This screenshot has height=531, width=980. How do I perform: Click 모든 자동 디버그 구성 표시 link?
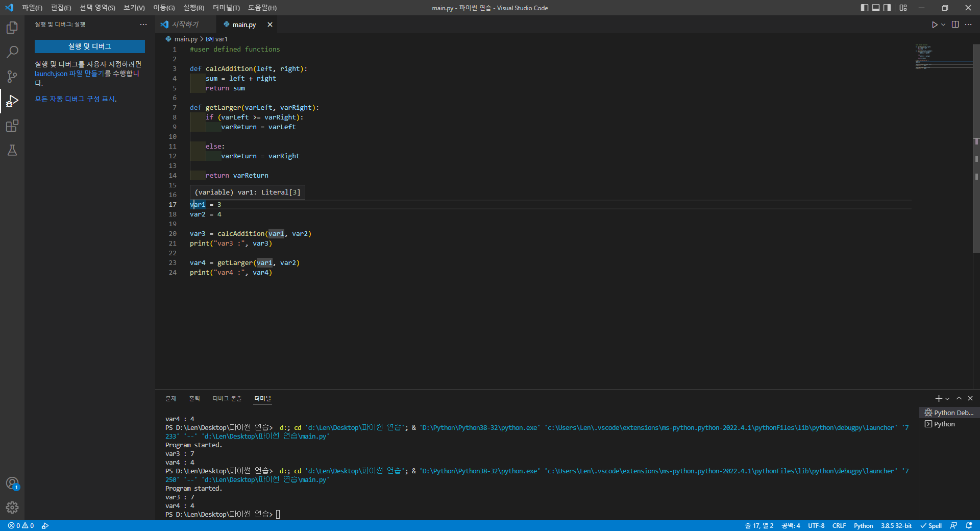pos(75,99)
